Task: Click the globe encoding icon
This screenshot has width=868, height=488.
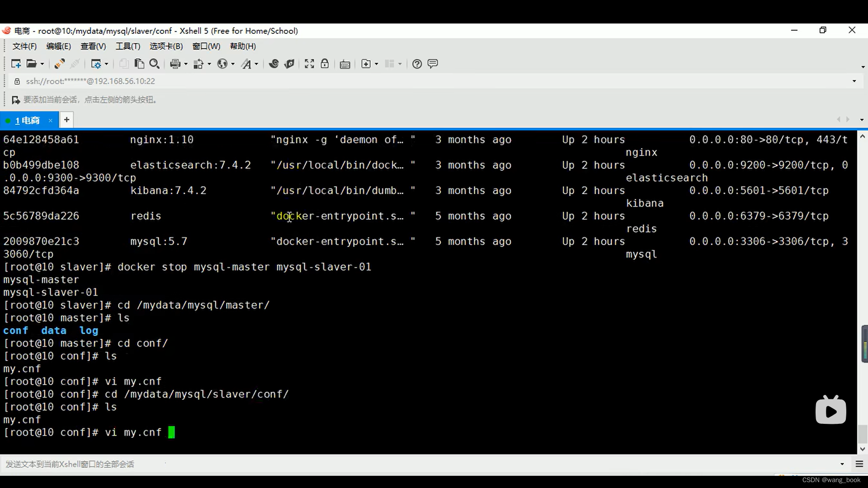Action: (222, 64)
